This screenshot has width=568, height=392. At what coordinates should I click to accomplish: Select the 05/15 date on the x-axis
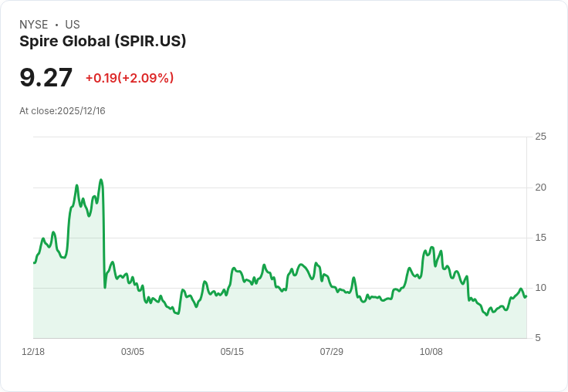click(232, 352)
